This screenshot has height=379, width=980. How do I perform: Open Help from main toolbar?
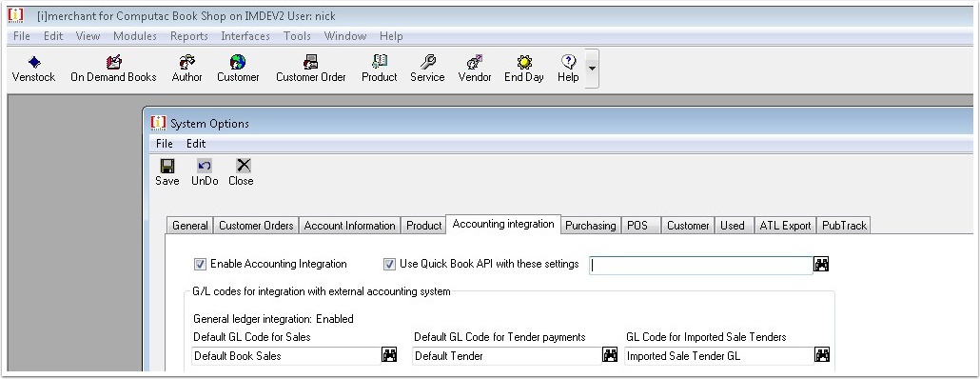pyautogui.click(x=568, y=69)
